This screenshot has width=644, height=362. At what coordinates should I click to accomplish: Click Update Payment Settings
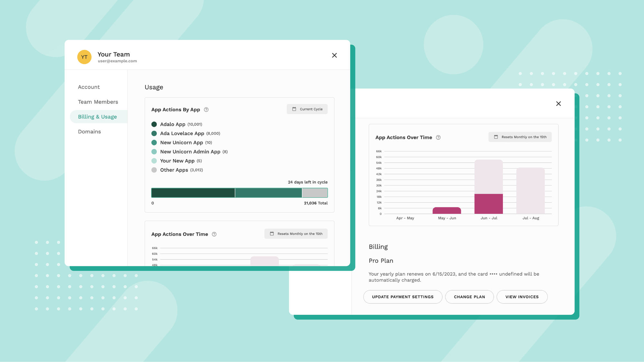click(x=402, y=297)
